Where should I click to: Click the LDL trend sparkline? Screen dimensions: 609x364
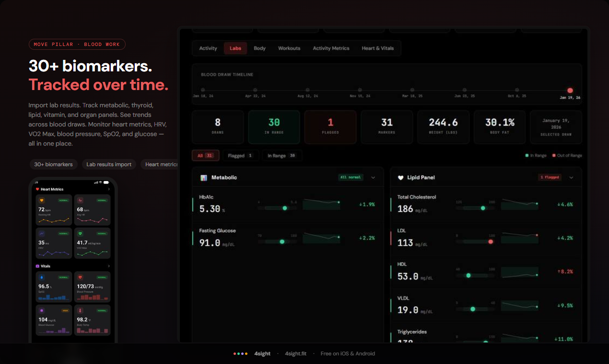(x=520, y=238)
